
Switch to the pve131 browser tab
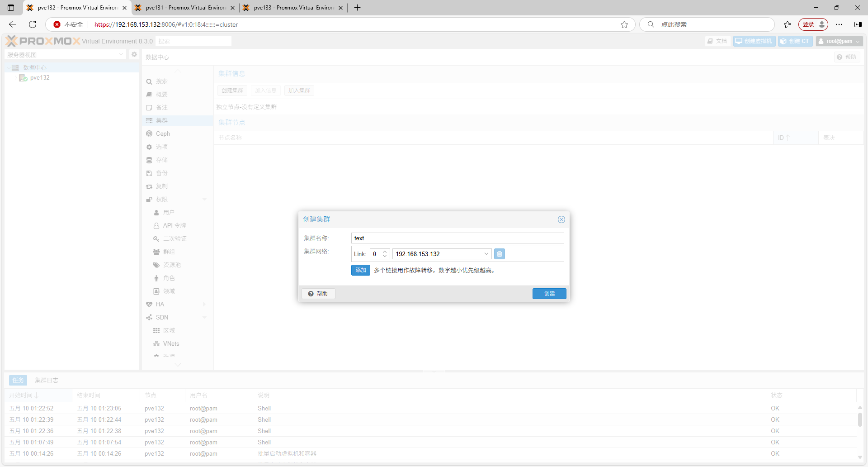pos(185,8)
